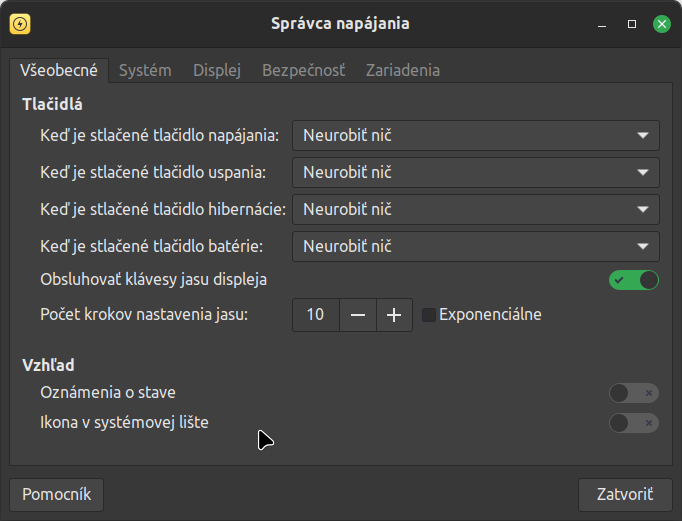Expand the sleep button (uspania) action dropdown
This screenshot has width=682, height=521.
tap(475, 172)
